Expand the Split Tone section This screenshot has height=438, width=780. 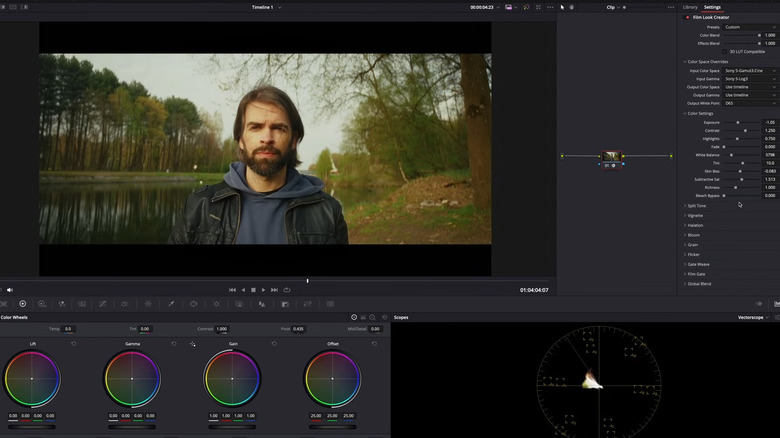coord(696,206)
